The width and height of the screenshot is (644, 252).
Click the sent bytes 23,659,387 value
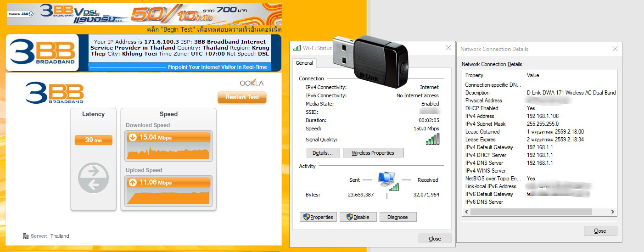pyautogui.click(x=361, y=195)
